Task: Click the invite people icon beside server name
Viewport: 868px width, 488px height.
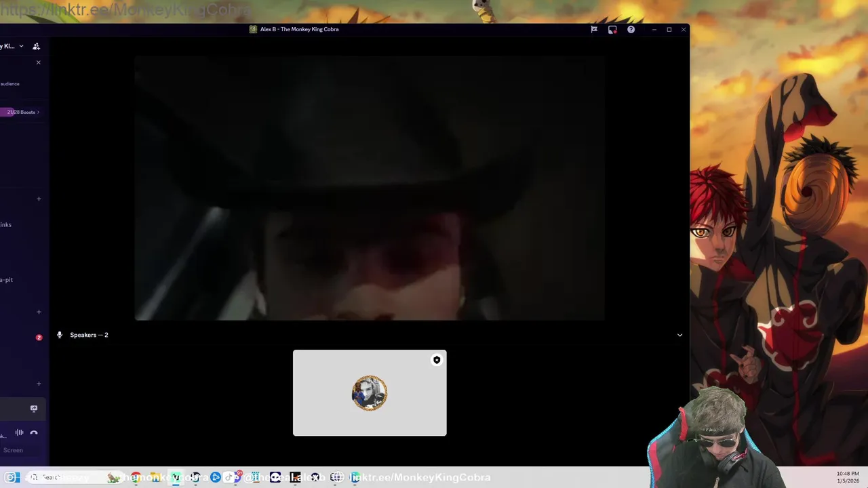Action: coord(36,46)
